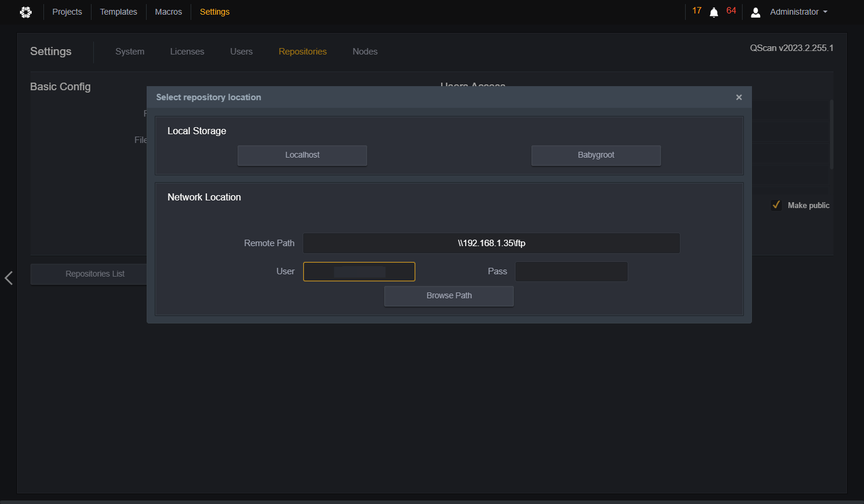The image size is (864, 504).
Task: Click the Basic Config heading
Action: pyautogui.click(x=60, y=87)
